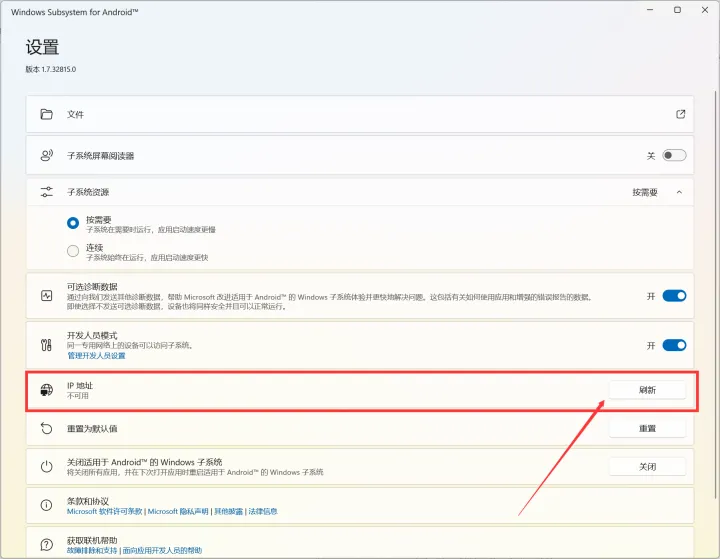The height and width of the screenshot is (559, 720).
Task: Click the 子系统屏幕阅读器 label
Action: tap(101, 156)
